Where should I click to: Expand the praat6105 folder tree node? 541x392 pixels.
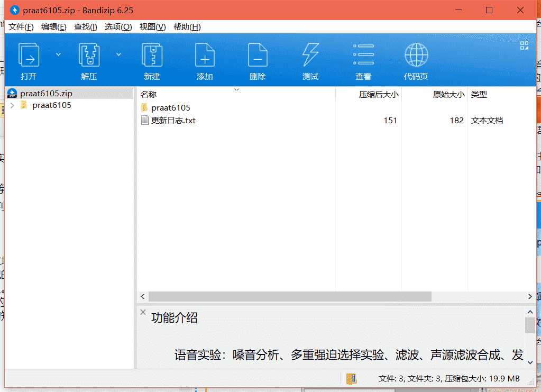pos(12,105)
